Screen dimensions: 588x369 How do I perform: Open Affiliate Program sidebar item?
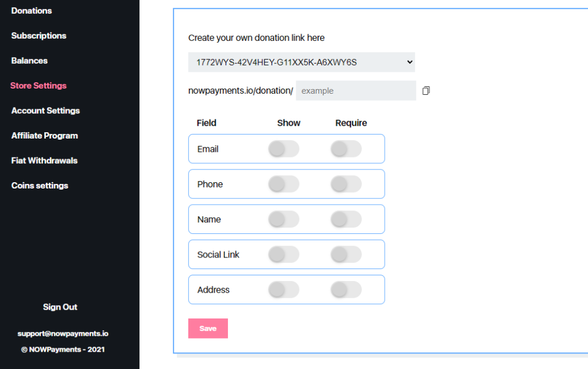click(45, 136)
